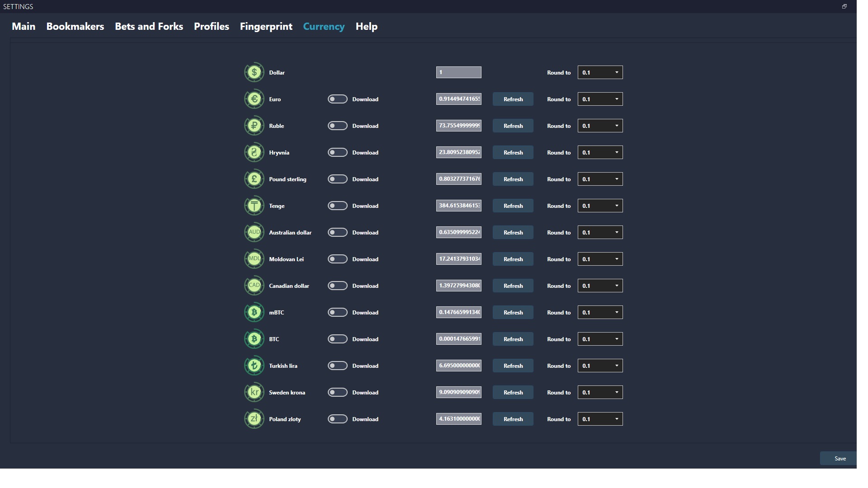Click the Pound sterling icon

pos(254,179)
